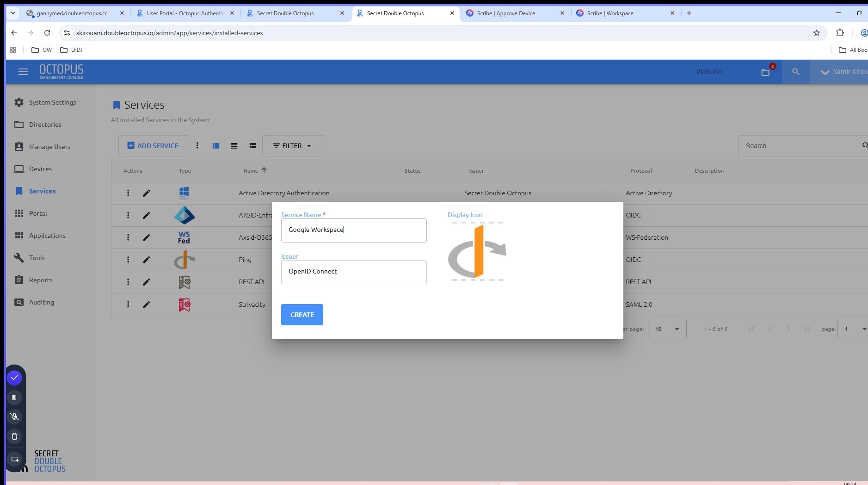Click the ADD SERVICE button
Viewport: 868px width, 485px height.
point(153,146)
